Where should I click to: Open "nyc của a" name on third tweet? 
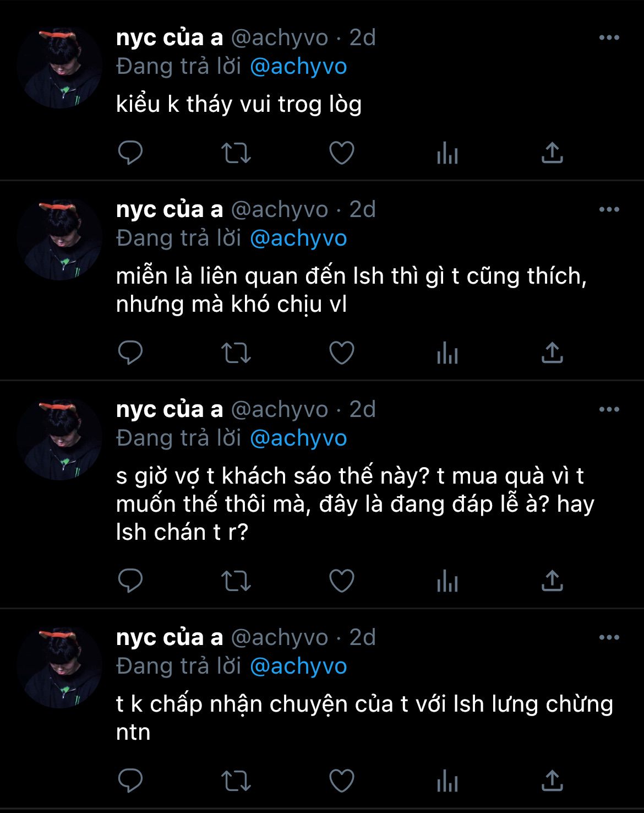[x=170, y=409]
